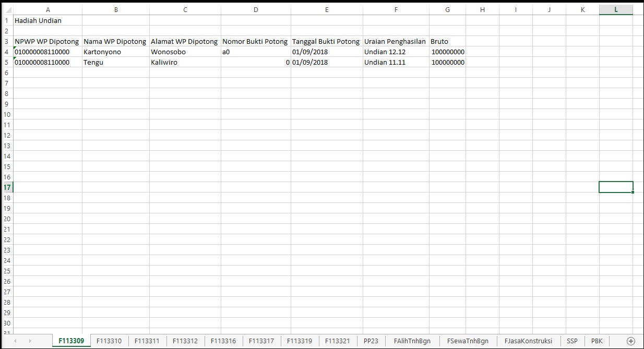Open the F113316 sheet tab
This screenshot has width=644, height=349.
[223, 341]
